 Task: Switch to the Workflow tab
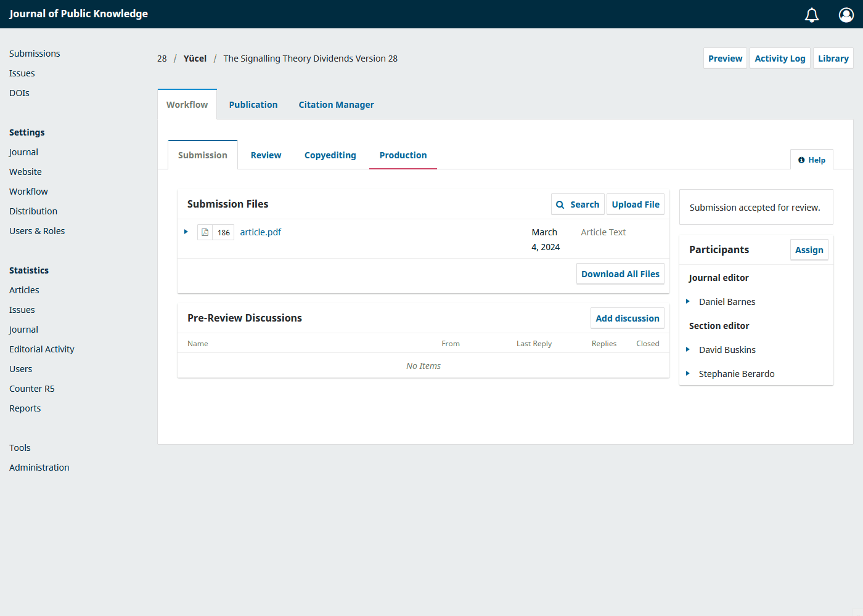click(x=187, y=105)
